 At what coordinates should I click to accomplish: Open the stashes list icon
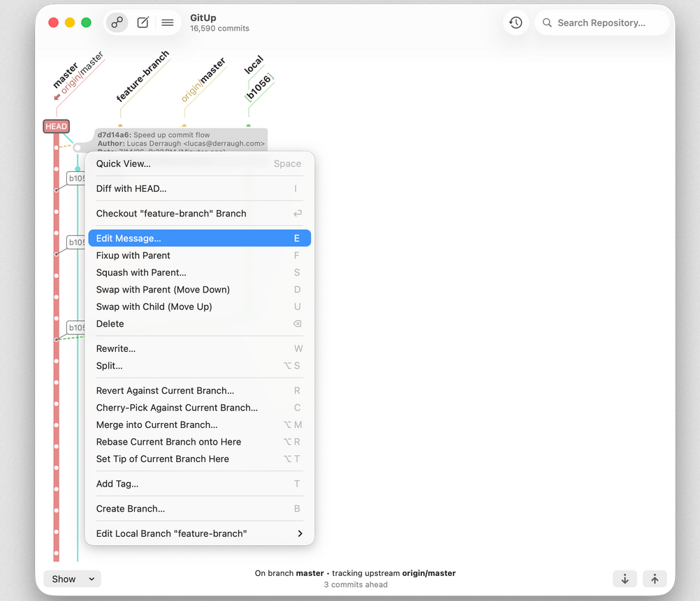tap(168, 22)
